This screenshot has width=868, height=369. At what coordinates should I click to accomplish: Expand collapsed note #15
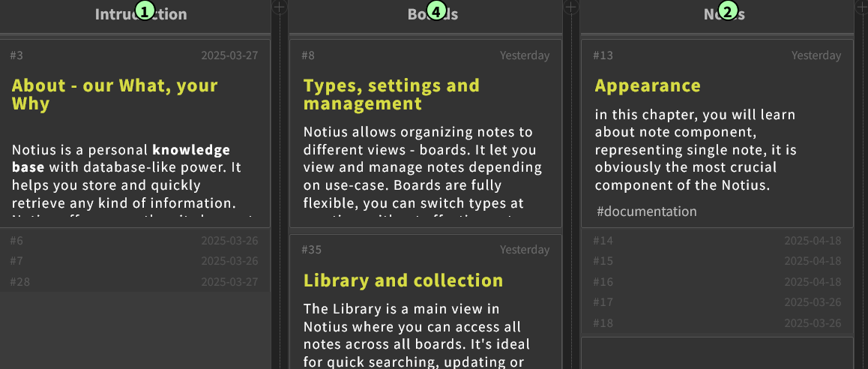click(x=717, y=261)
